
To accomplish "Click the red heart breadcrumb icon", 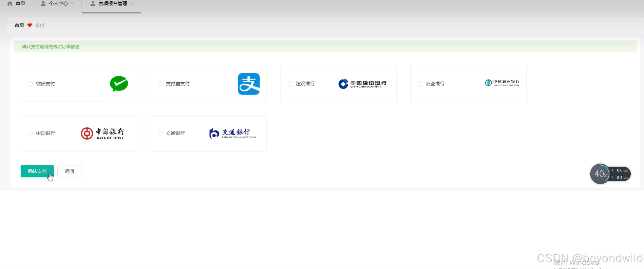I will pos(30,25).
